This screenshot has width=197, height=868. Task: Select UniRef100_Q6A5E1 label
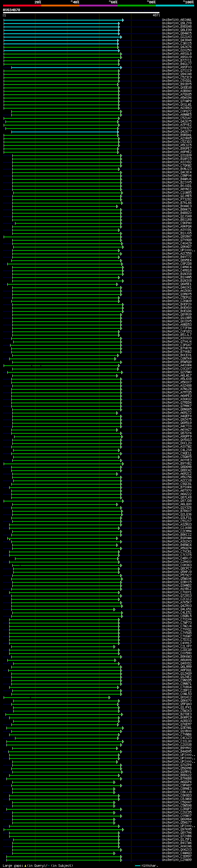(x=177, y=284)
